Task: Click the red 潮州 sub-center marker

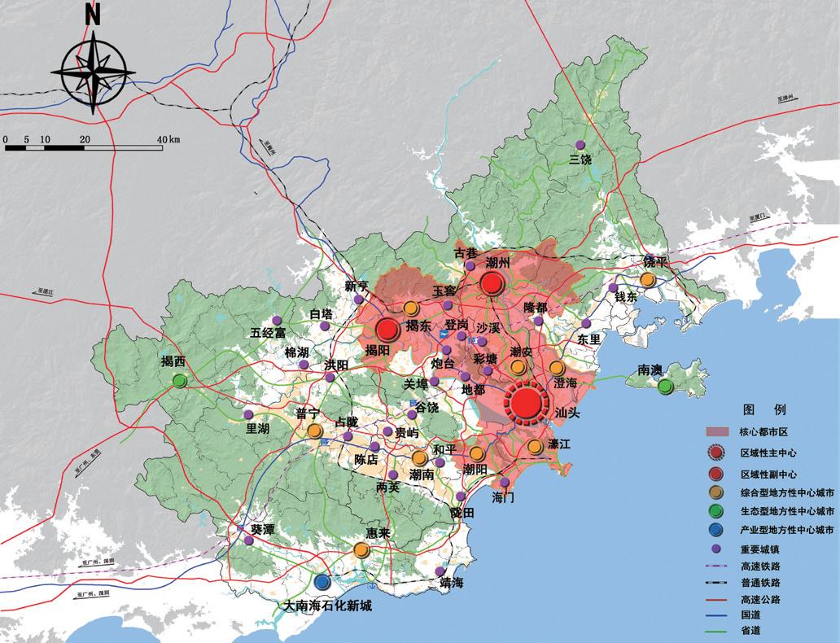Action: pos(492,283)
